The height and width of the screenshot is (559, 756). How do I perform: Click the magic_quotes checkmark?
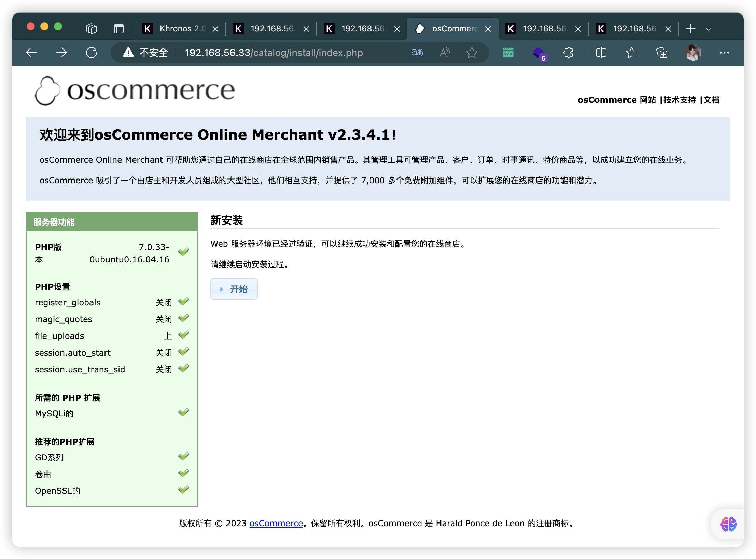pos(184,318)
